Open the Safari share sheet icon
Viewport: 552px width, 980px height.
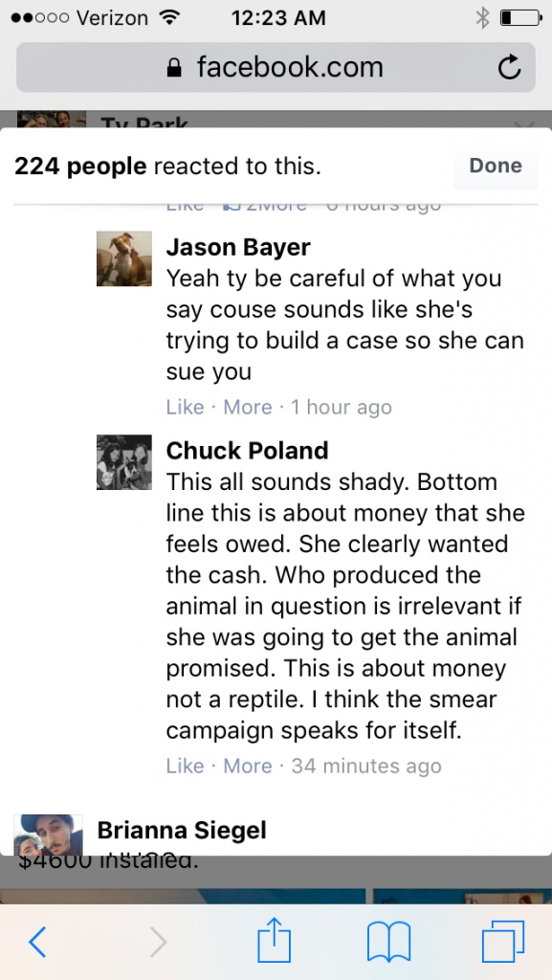pyautogui.click(x=275, y=939)
